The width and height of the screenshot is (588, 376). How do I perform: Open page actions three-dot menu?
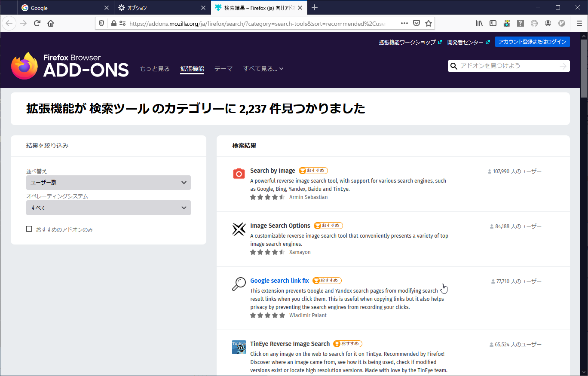coord(404,23)
